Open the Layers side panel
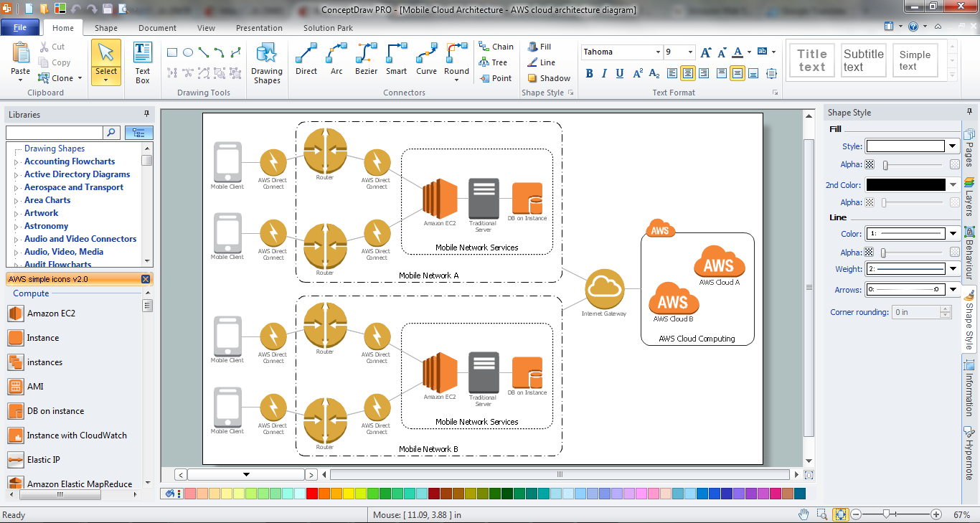980x523 pixels. tap(969, 197)
